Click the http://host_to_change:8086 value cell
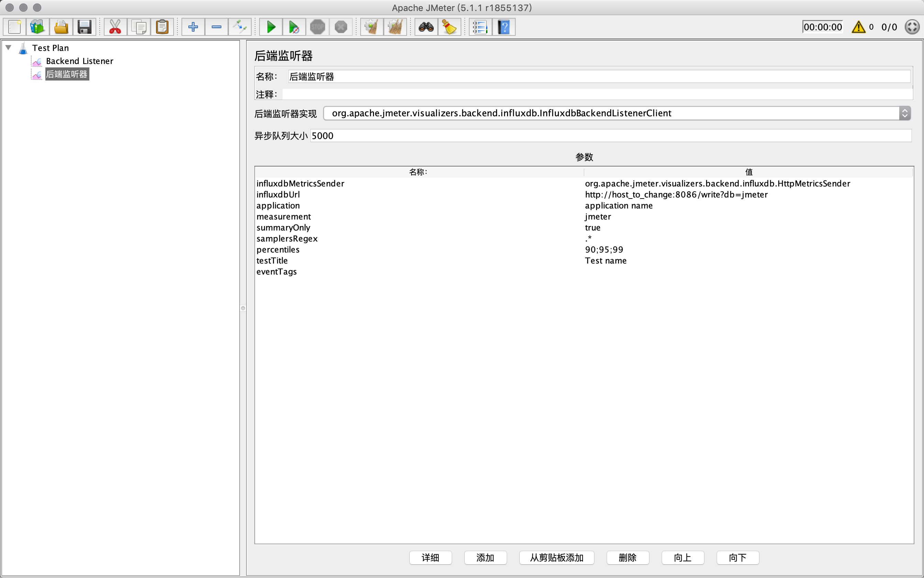924x578 pixels. [748, 195]
